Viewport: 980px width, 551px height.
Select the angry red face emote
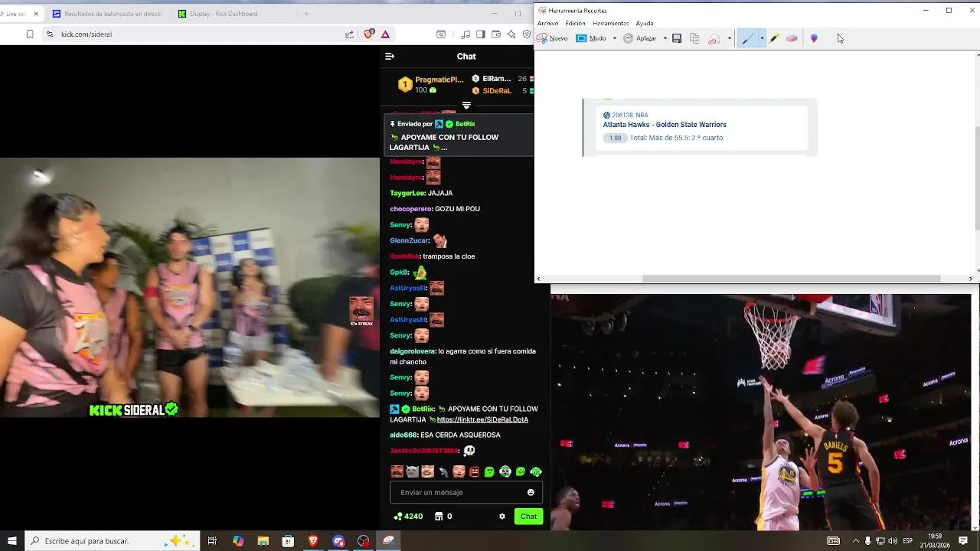pyautogui.click(x=474, y=471)
